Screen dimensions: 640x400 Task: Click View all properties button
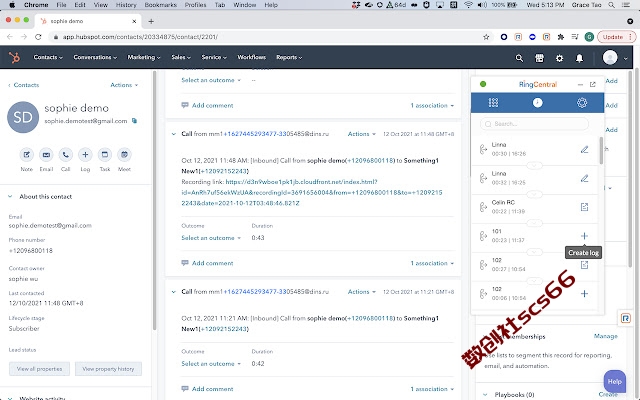tap(40, 369)
